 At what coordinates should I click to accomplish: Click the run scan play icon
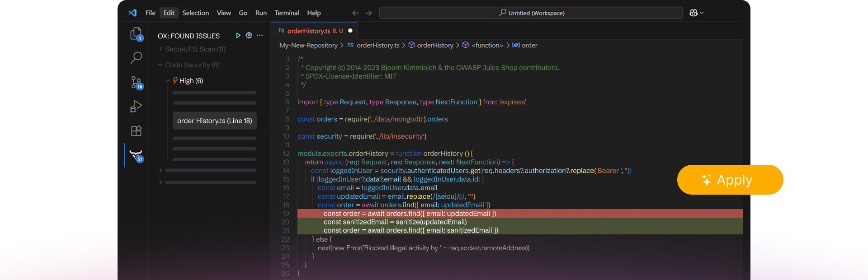[x=238, y=35]
